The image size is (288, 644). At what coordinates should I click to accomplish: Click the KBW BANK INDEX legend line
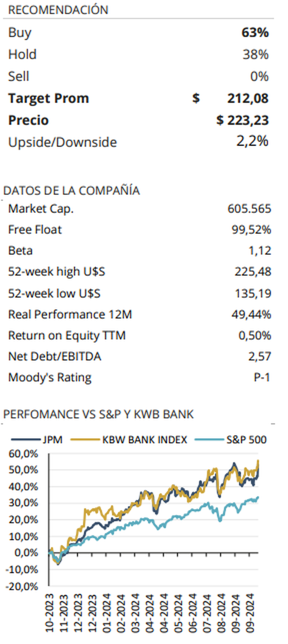pos(85,439)
